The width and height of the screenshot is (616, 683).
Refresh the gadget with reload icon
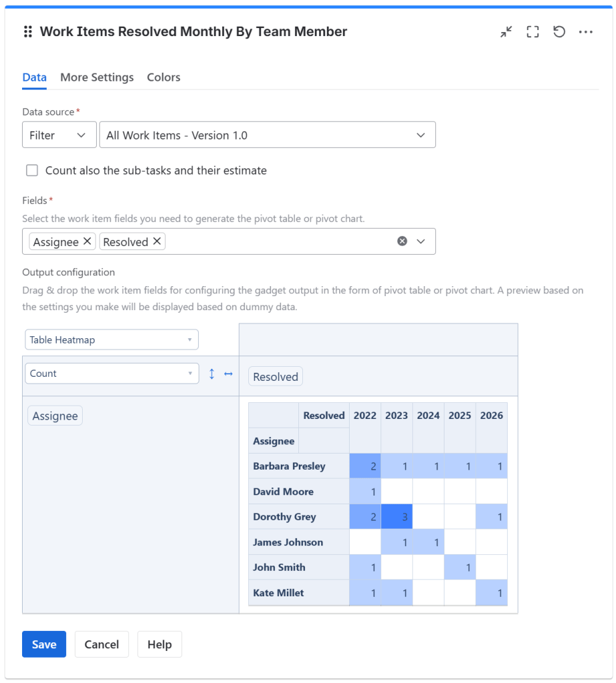559,32
